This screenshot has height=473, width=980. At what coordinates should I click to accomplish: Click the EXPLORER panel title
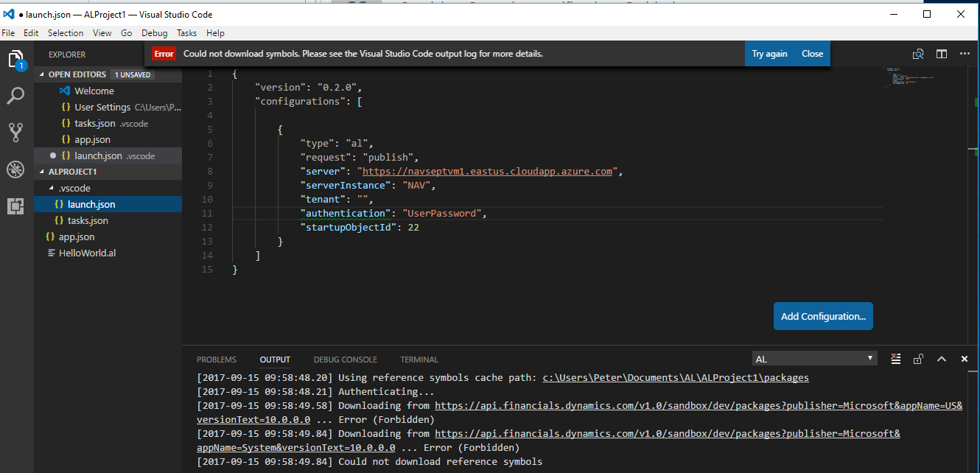tap(67, 55)
